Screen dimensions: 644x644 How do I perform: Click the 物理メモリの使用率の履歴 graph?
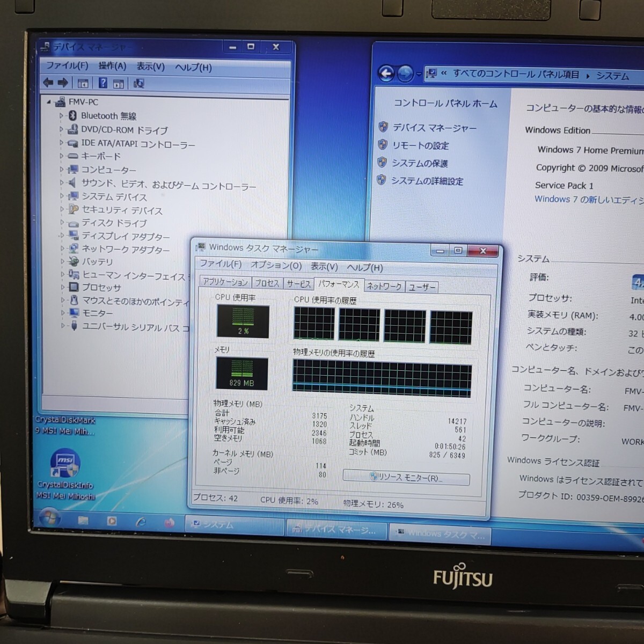click(x=382, y=378)
